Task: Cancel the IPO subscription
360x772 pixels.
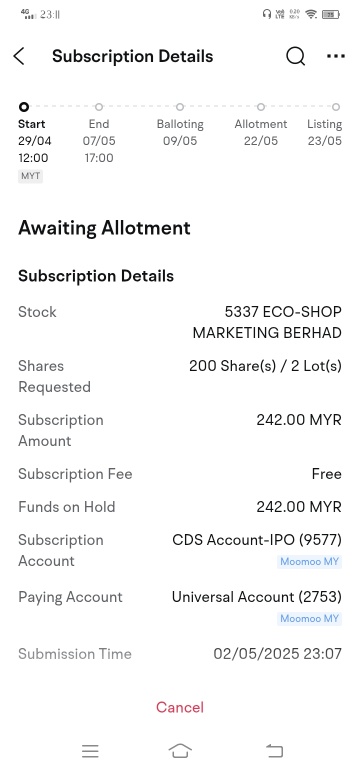Action: tap(180, 707)
